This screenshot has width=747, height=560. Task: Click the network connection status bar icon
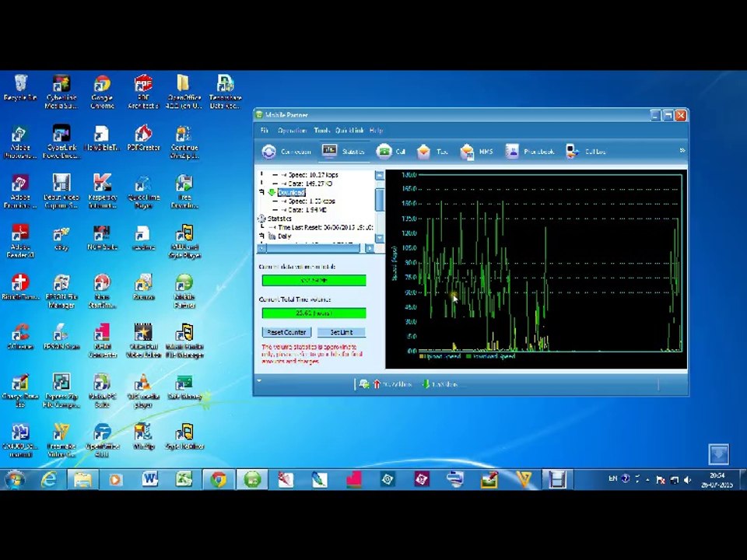(x=364, y=384)
